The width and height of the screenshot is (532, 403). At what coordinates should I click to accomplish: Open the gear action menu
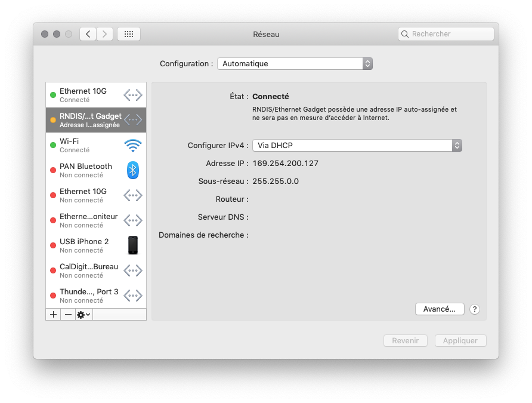[x=84, y=315]
